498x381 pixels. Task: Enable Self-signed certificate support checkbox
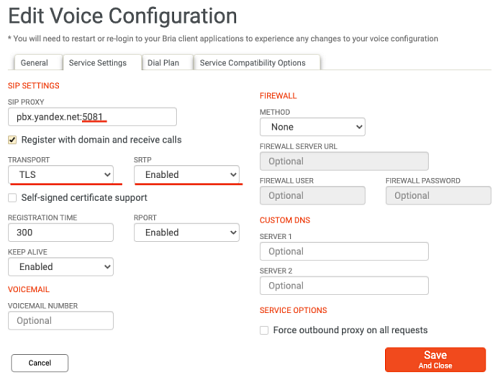(12, 198)
